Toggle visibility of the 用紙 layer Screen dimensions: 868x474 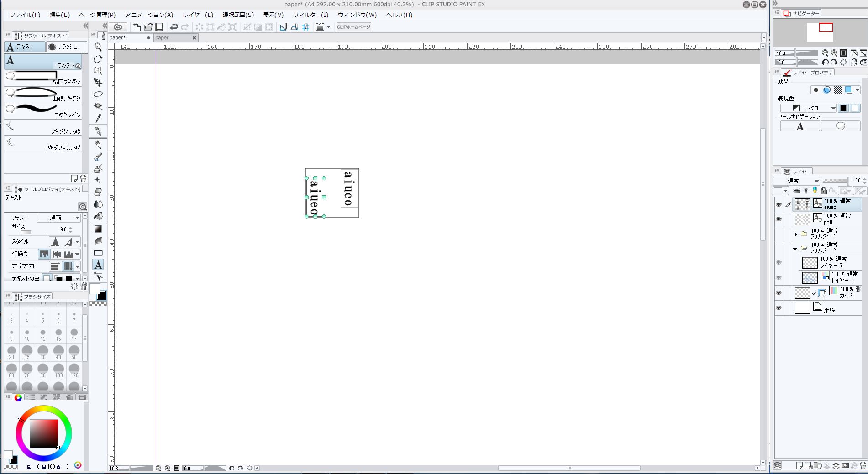(779, 308)
